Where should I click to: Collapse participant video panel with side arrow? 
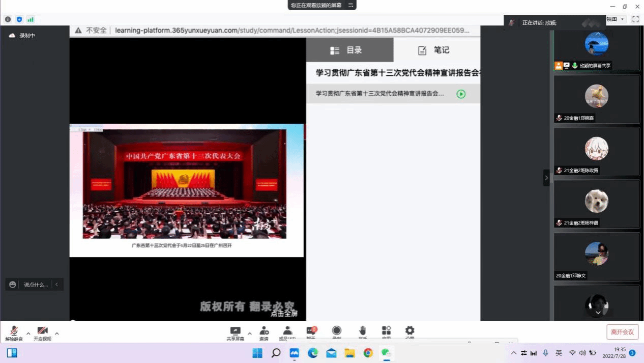coord(546,178)
